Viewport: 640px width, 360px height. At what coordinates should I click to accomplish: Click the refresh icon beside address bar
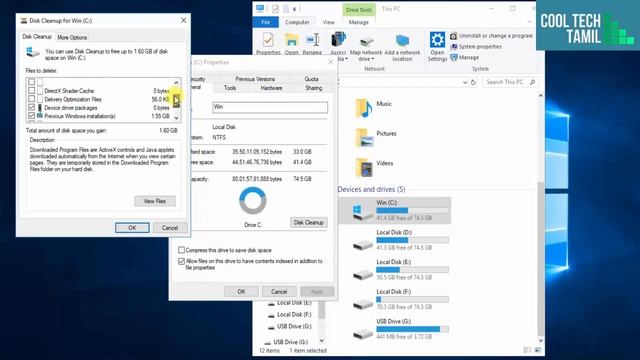(473, 82)
